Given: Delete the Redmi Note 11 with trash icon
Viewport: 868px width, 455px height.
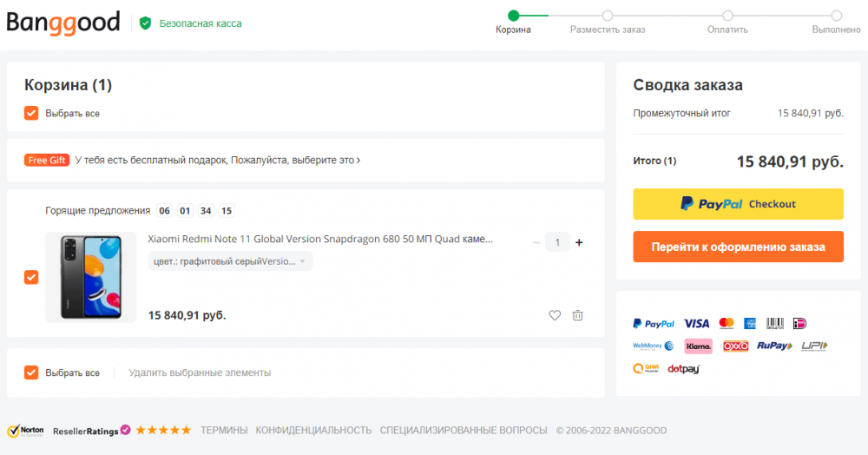Looking at the screenshot, I should click(577, 315).
